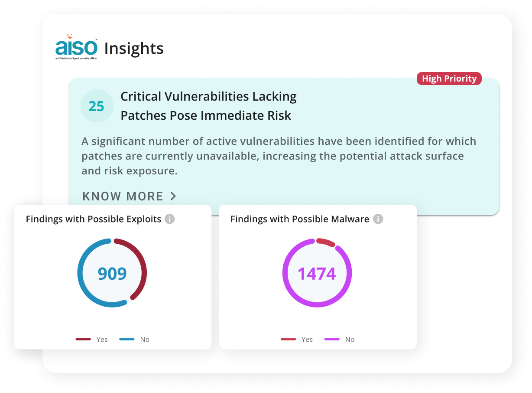
Task: Click the aiso logo
Action: point(76,47)
